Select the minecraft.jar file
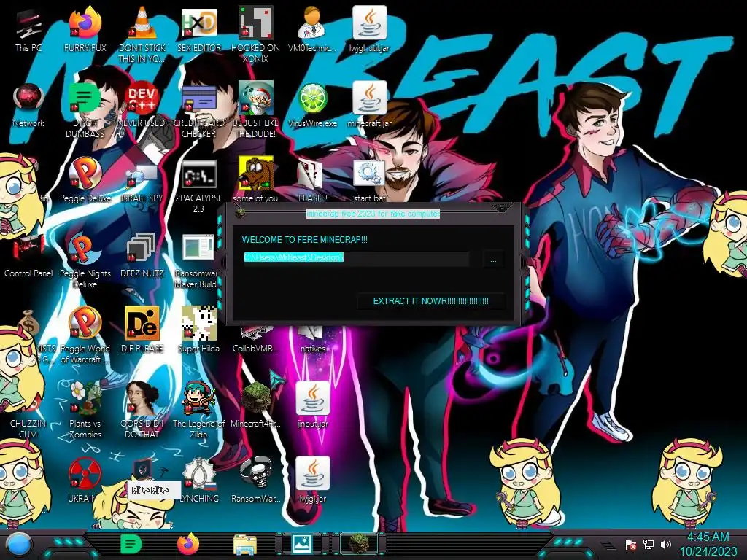The height and width of the screenshot is (560, 747). (x=369, y=105)
